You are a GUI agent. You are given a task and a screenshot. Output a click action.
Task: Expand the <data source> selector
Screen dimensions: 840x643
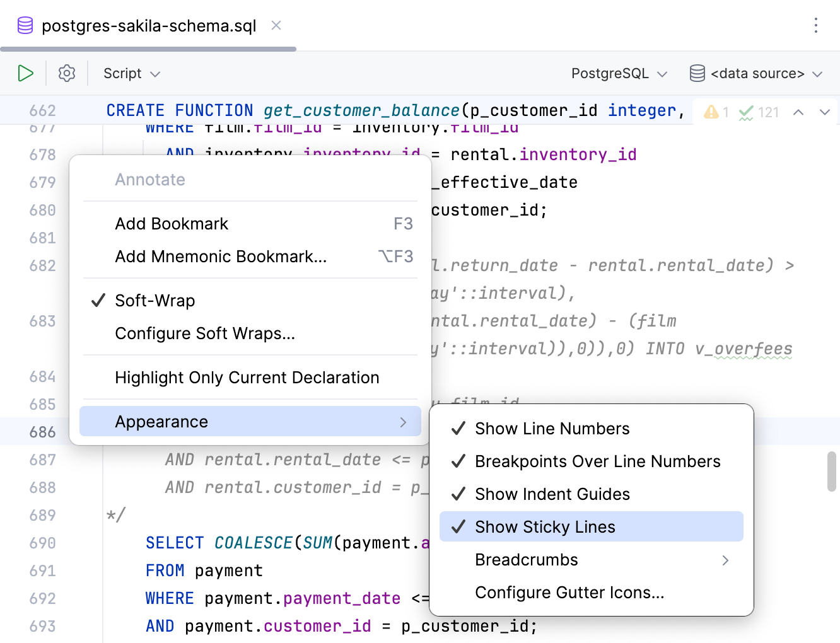(x=756, y=74)
